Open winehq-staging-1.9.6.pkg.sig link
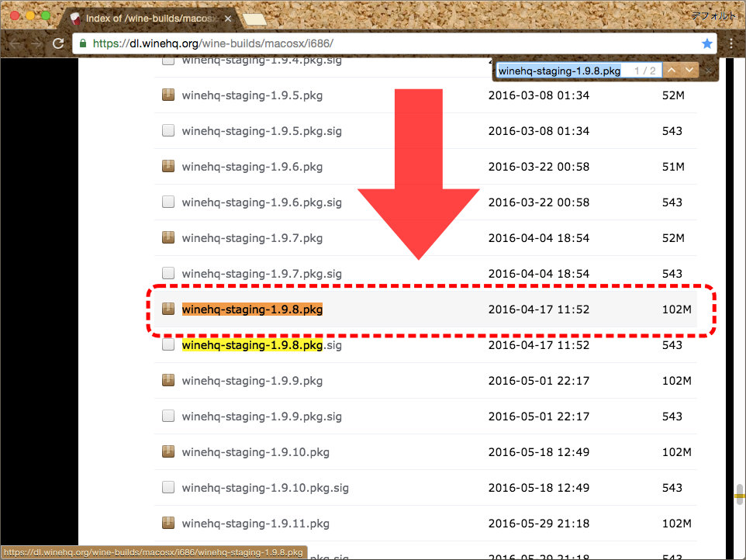Screen dimensions: 746x560 (x=261, y=202)
